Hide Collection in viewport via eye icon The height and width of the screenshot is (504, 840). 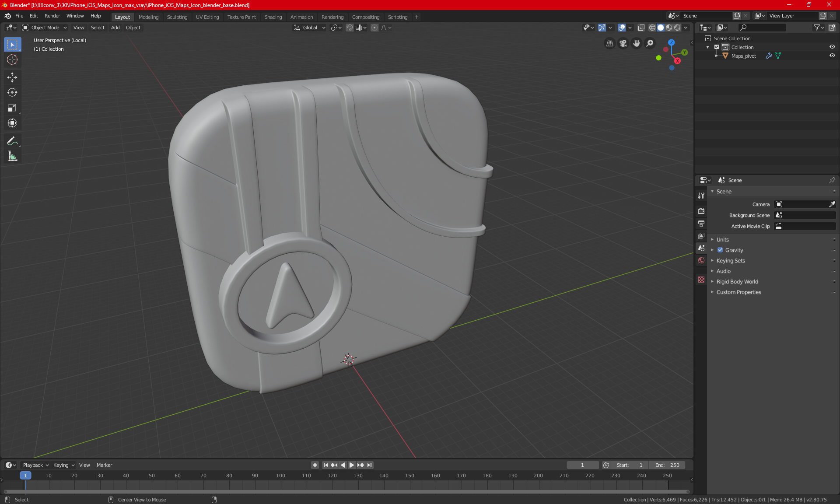[832, 47]
